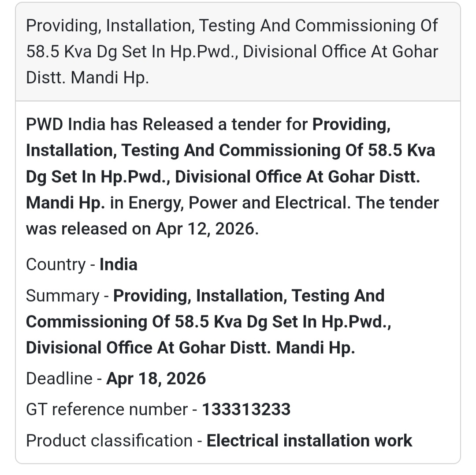476x475 pixels.
Task: Open "Electrical installation work" classification
Action: pyautogui.click(x=309, y=441)
